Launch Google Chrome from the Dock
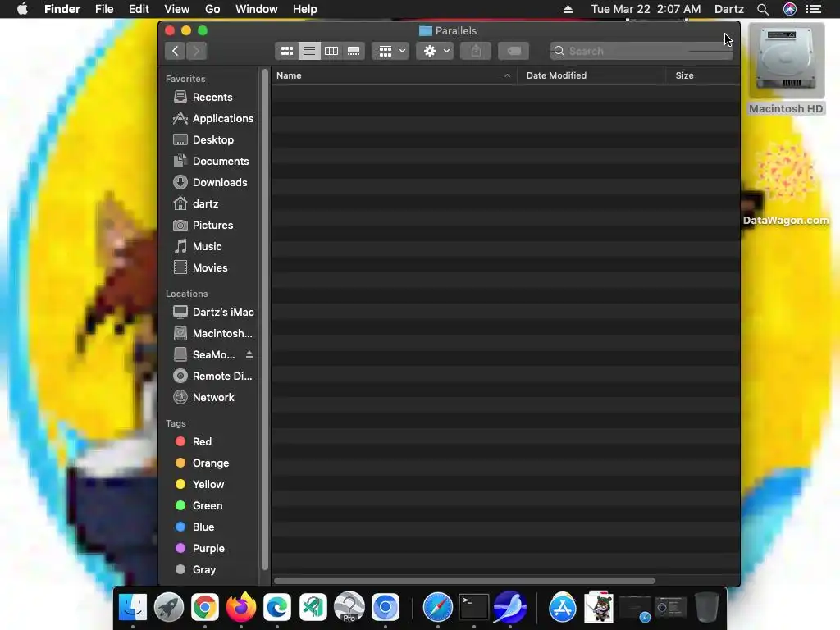840x630 pixels. pos(205,607)
